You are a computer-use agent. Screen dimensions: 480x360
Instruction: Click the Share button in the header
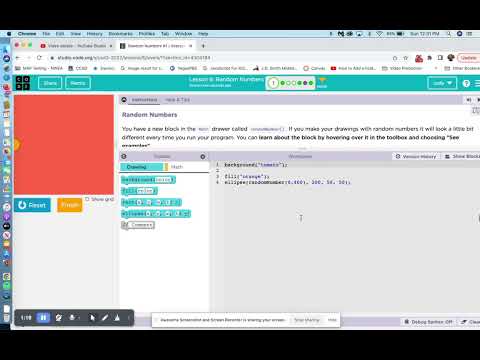(50, 83)
